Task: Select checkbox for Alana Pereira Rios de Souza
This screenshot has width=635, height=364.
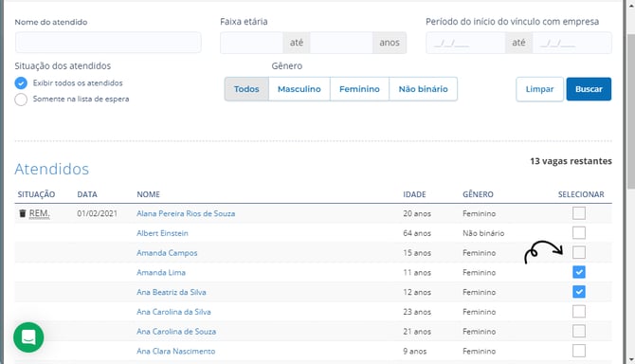Action: click(579, 213)
